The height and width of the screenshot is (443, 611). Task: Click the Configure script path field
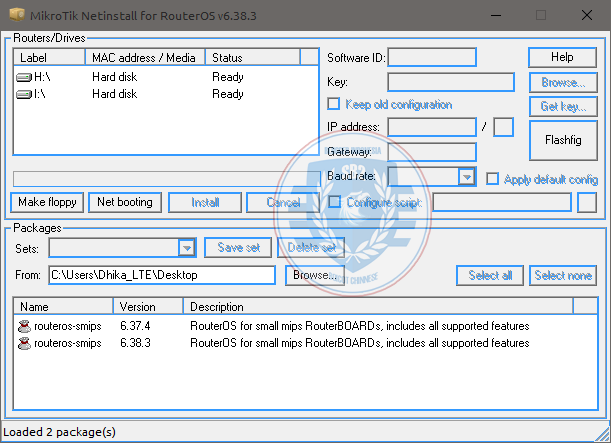[502, 202]
